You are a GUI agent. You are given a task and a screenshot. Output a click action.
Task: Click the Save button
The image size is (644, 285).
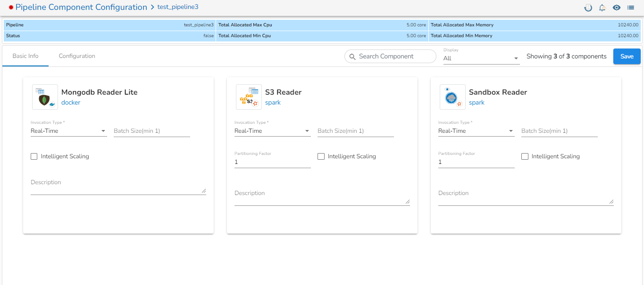coord(627,57)
